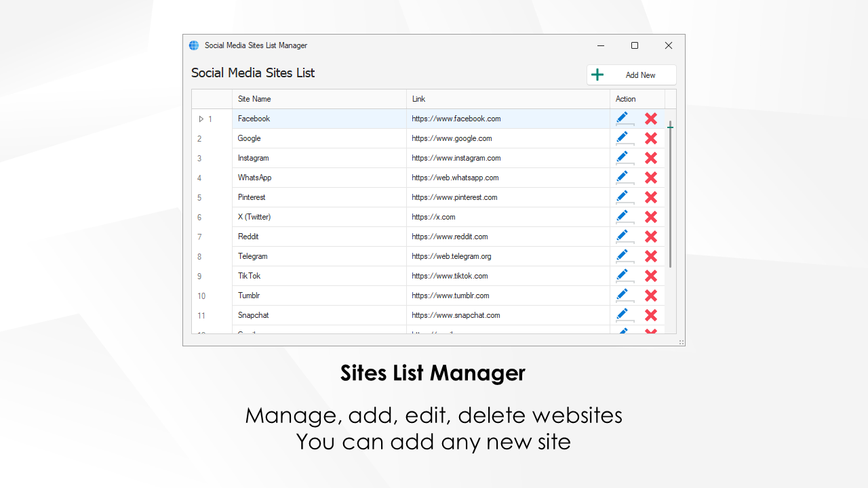Image resolution: width=868 pixels, height=488 pixels.
Task: Edit the Tumblr entry
Action: 623,296
